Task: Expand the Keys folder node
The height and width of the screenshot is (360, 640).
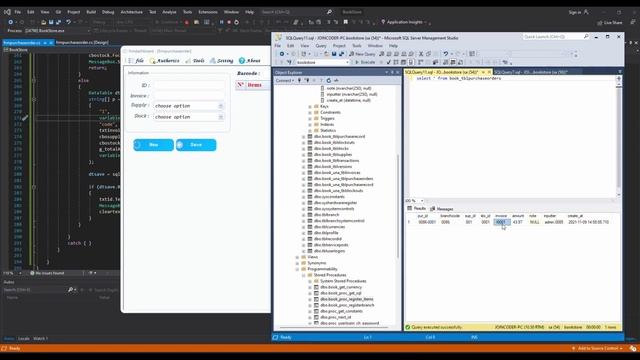Action: tap(310, 107)
